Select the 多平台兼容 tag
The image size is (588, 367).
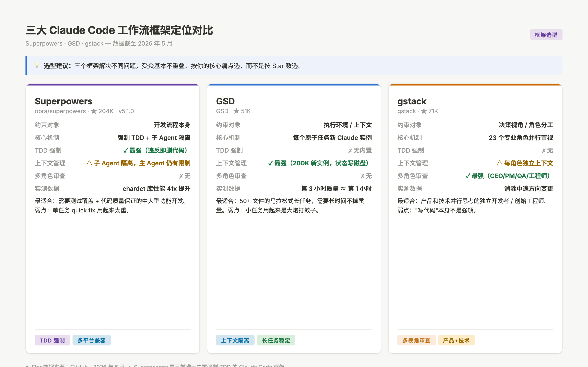pyautogui.click(x=92, y=340)
